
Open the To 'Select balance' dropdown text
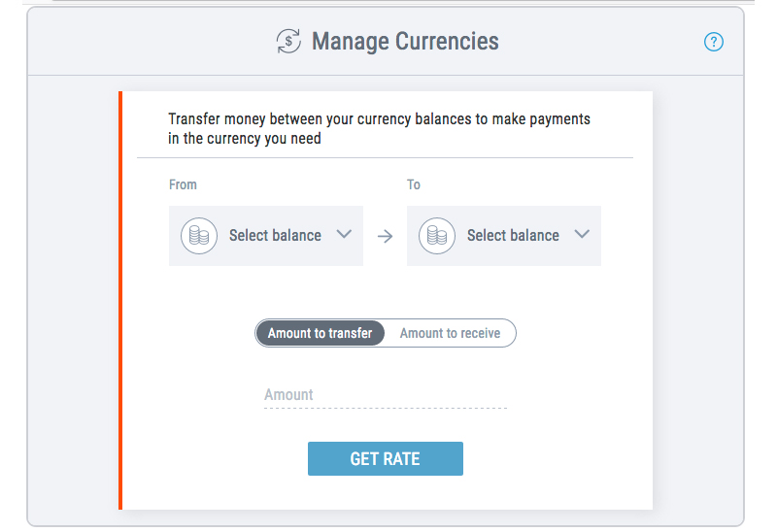click(513, 235)
